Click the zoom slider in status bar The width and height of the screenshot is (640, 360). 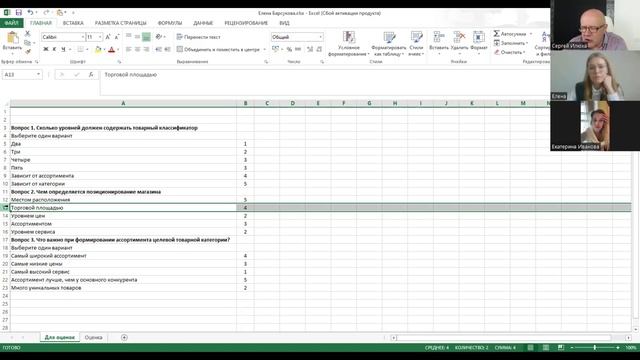pos(595,347)
